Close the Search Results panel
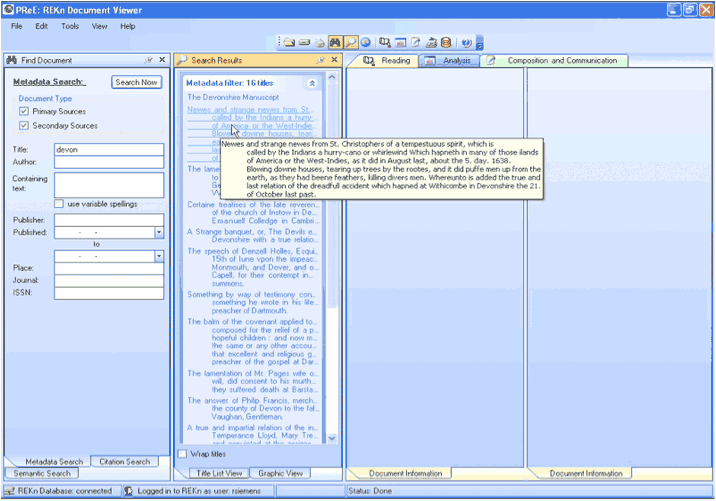This screenshot has width=716, height=501. pyautogui.click(x=334, y=60)
